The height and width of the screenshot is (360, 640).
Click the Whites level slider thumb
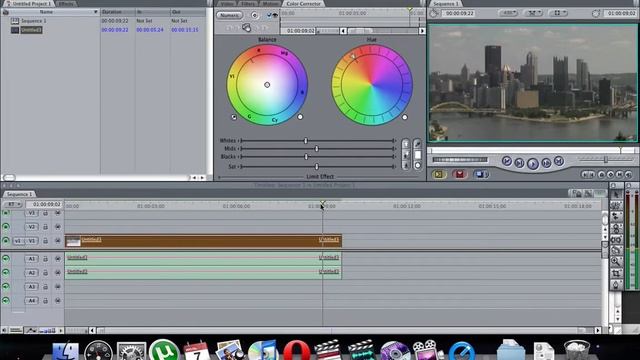306,140
